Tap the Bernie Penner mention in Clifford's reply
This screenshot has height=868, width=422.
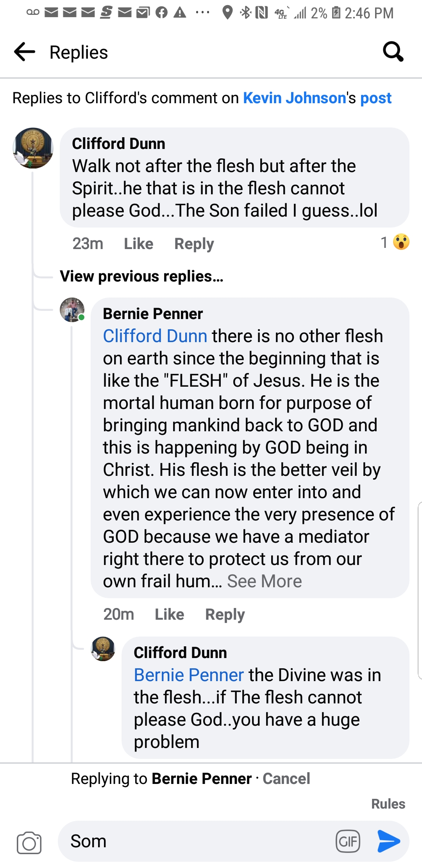(x=189, y=675)
